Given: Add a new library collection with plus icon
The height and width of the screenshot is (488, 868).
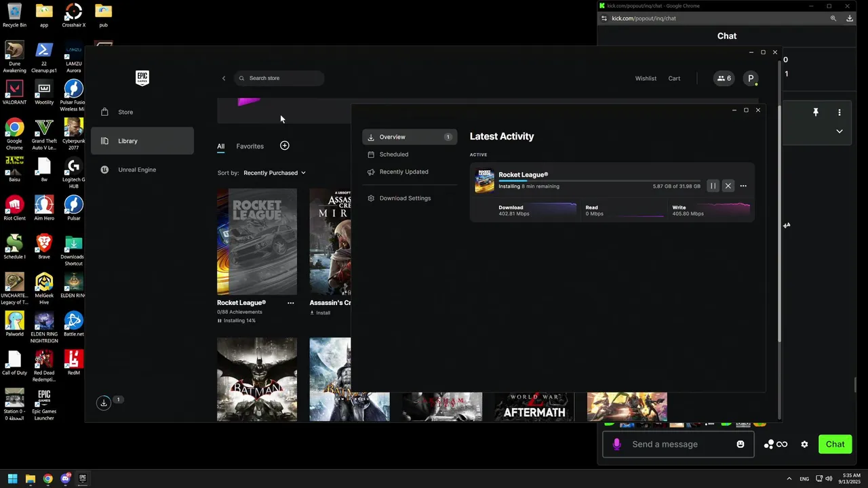Looking at the screenshot, I should point(285,146).
